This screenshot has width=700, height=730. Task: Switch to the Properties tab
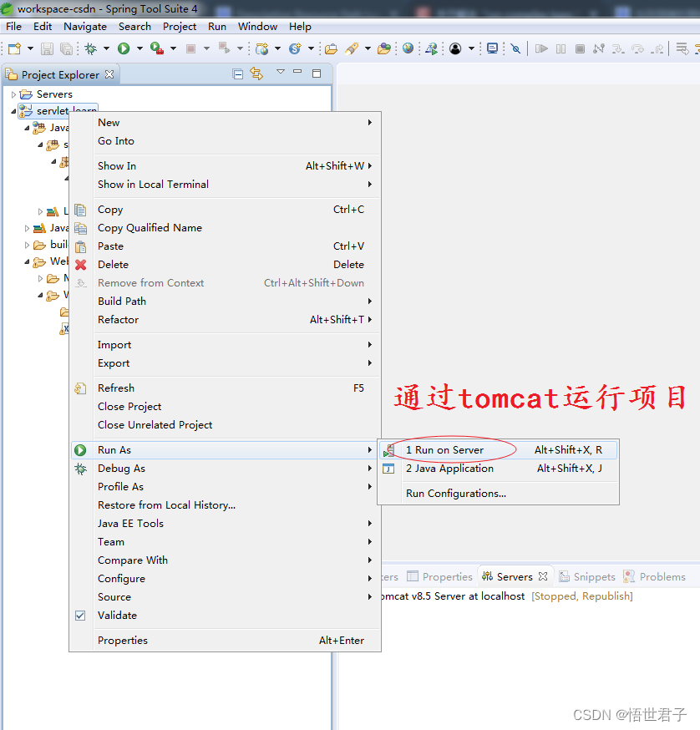[x=440, y=577]
